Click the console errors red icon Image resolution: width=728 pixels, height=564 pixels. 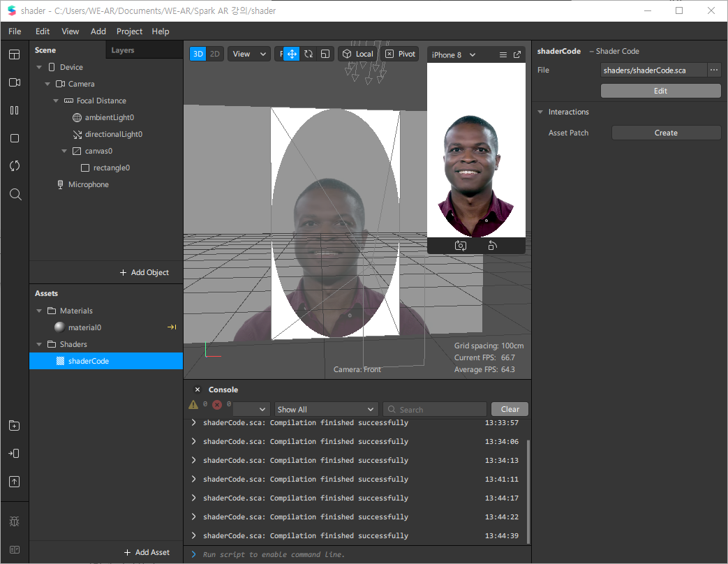[x=217, y=404]
